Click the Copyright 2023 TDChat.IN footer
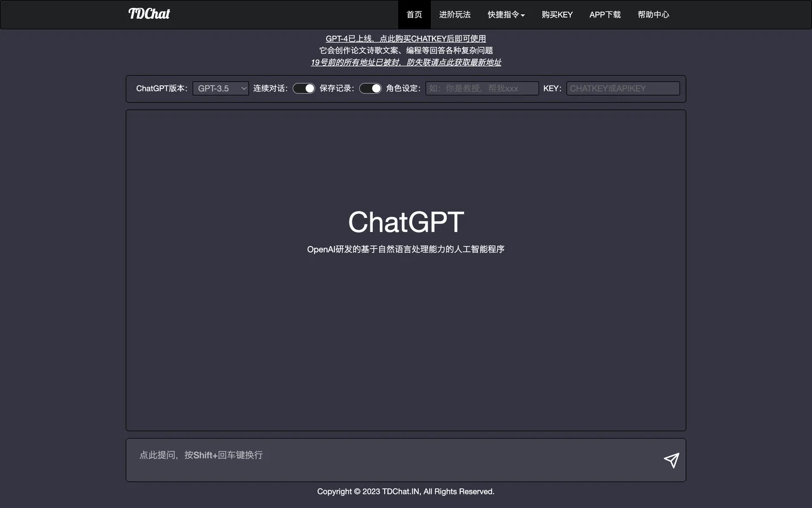This screenshot has width=812, height=508. click(406, 492)
